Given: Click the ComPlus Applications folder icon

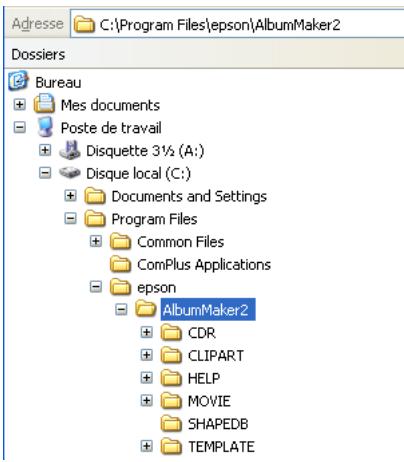Looking at the screenshot, I should click(120, 264).
